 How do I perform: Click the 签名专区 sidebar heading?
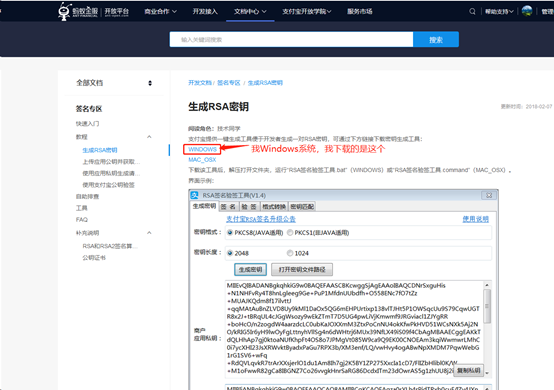[89, 109]
